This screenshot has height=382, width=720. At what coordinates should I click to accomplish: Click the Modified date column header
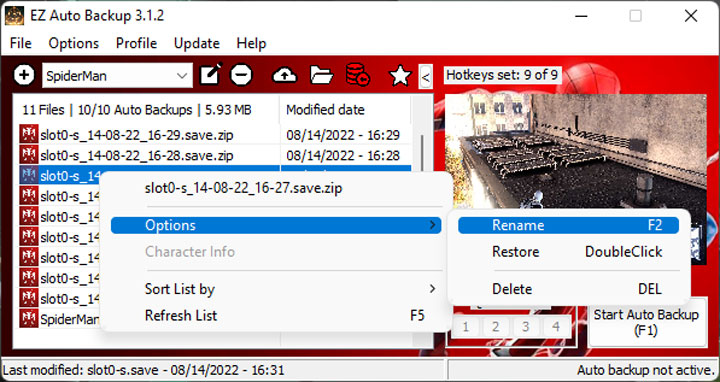[x=345, y=110]
